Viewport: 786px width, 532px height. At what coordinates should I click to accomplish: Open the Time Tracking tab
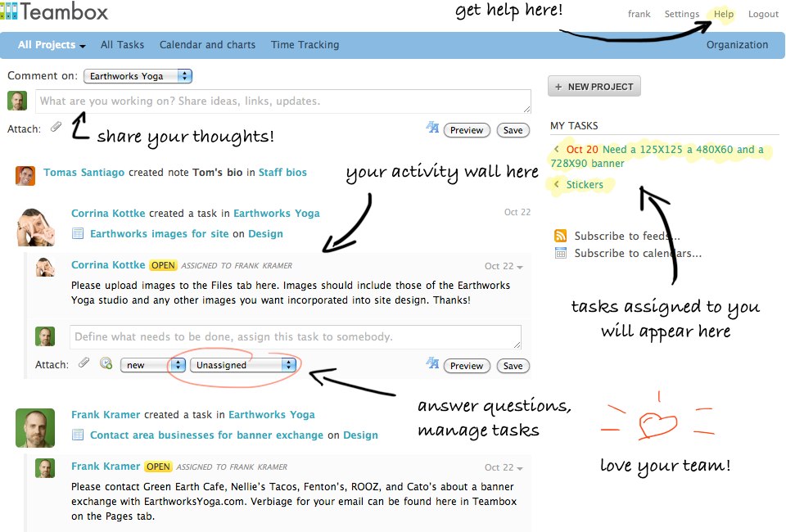pos(305,45)
